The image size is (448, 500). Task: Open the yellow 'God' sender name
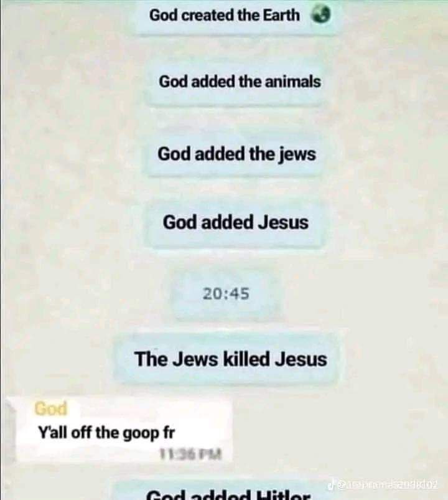click(51, 409)
